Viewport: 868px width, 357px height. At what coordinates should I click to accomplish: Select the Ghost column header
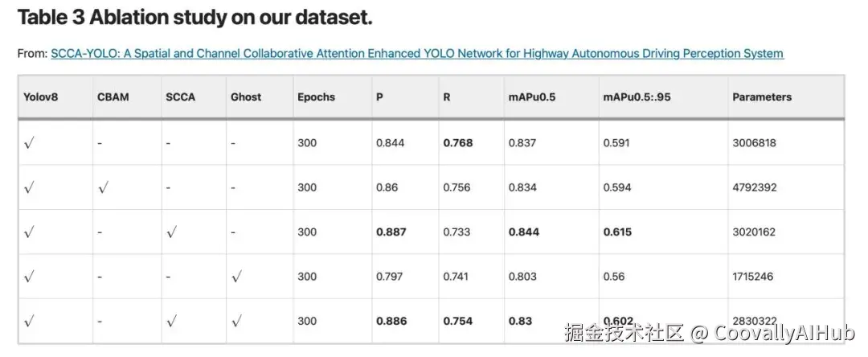point(246,97)
